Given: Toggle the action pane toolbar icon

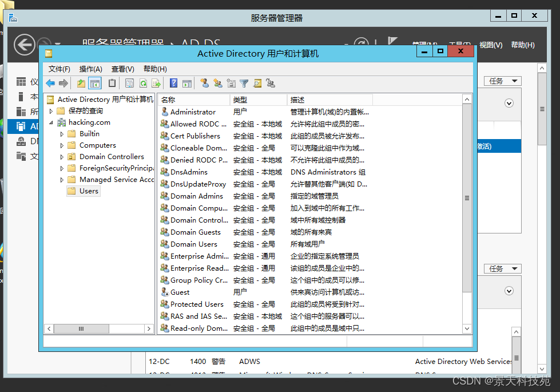Looking at the screenshot, I should pyautogui.click(x=187, y=83).
